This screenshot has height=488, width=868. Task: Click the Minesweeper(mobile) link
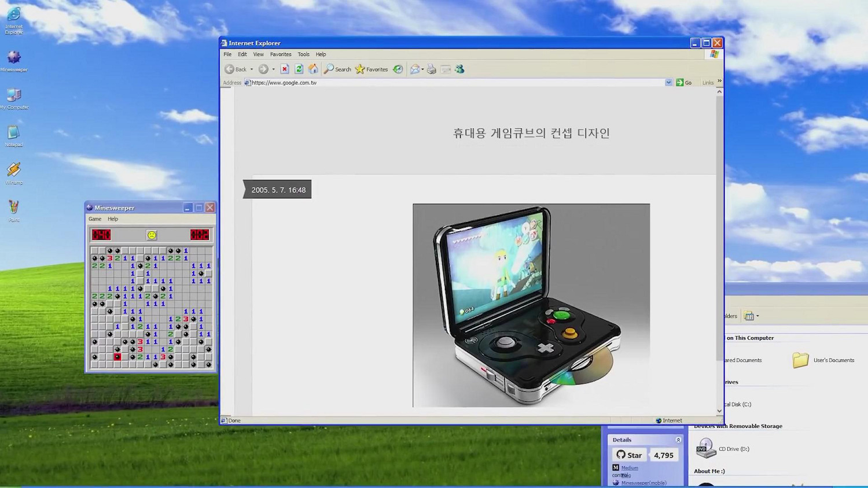coord(643,483)
